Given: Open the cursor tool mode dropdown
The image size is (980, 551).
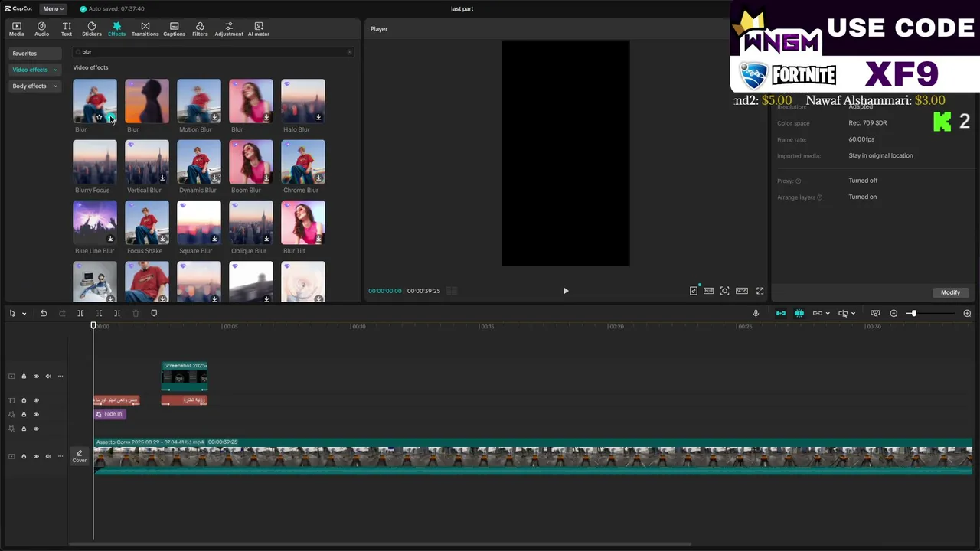Looking at the screenshot, I should 24,313.
